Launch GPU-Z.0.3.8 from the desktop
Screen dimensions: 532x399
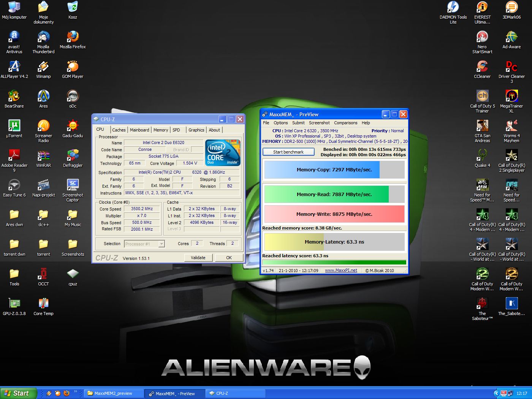pyautogui.click(x=14, y=307)
